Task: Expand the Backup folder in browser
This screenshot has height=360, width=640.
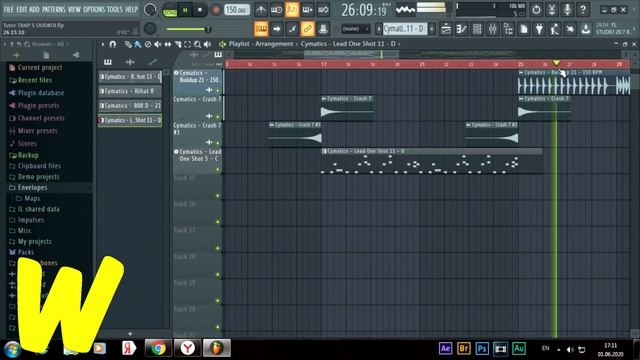Action: [28, 155]
